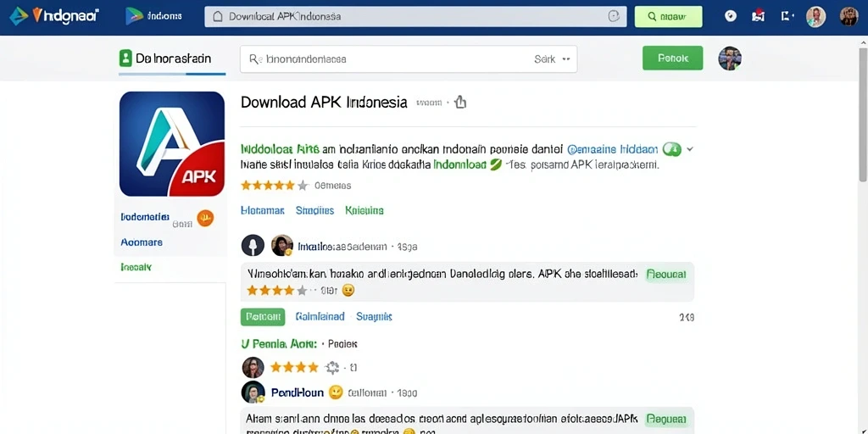Open the green 'Indonnload' link

point(460,164)
